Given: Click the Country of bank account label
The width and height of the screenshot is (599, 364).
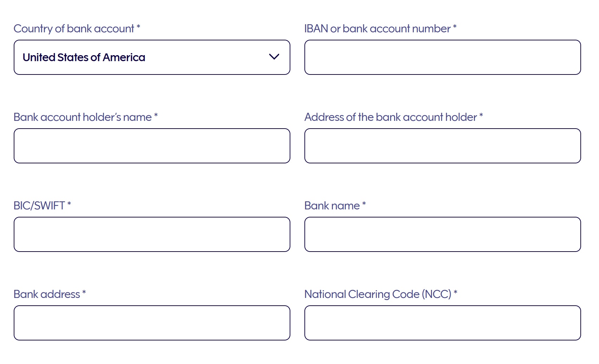Looking at the screenshot, I should click(74, 29).
